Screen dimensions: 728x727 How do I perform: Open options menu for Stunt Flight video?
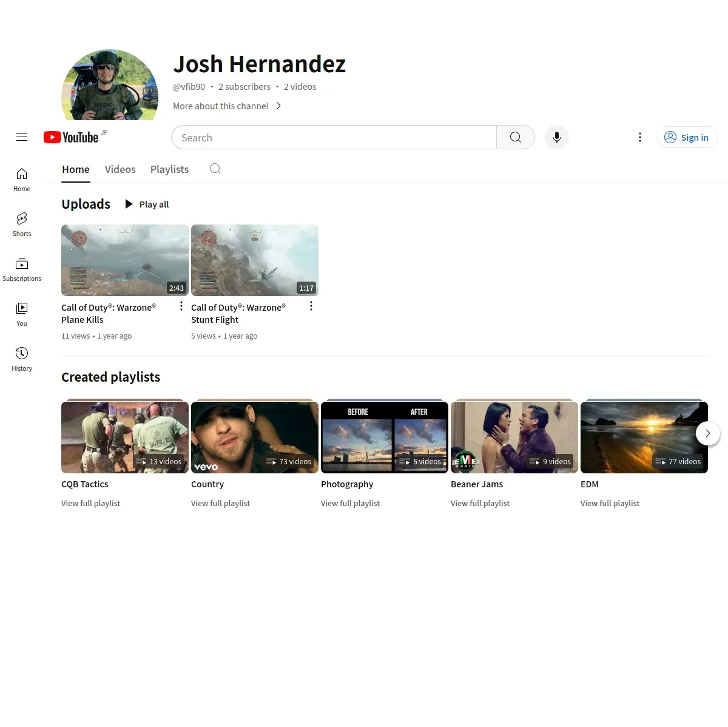pyautogui.click(x=311, y=306)
